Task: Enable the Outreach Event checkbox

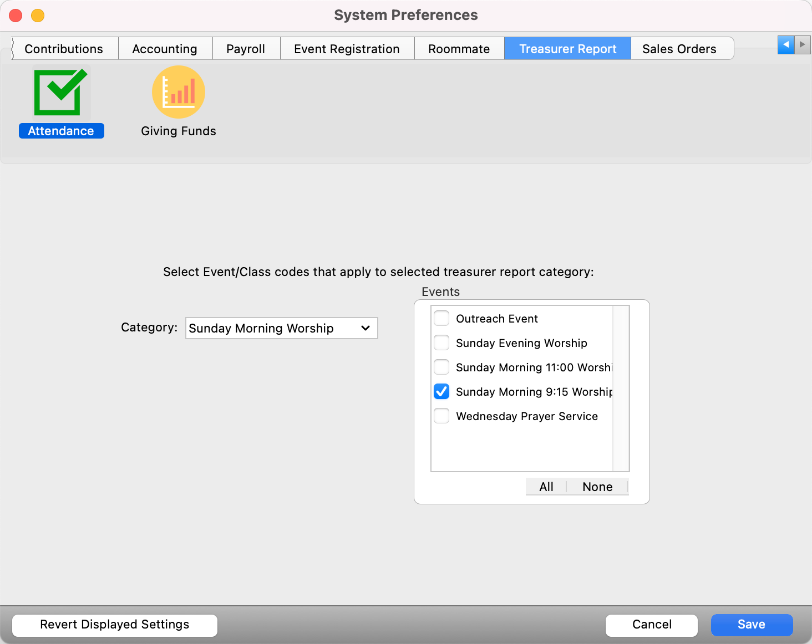Action: 441,319
